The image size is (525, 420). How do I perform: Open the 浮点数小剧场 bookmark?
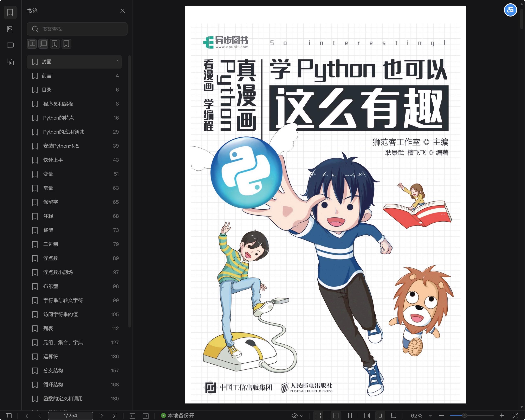74,272
